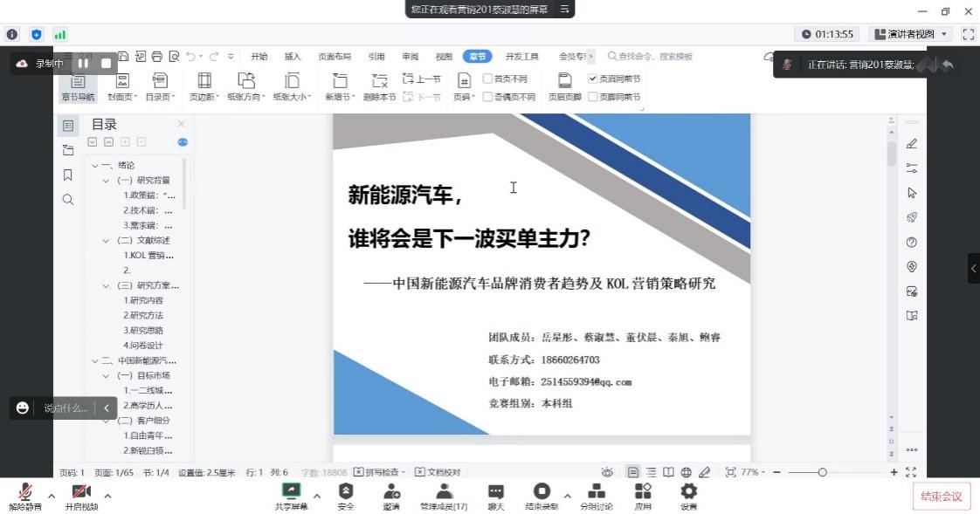Open the 页眉页脚 header footer tool
This screenshot has height=514, width=980.
pos(564,82)
